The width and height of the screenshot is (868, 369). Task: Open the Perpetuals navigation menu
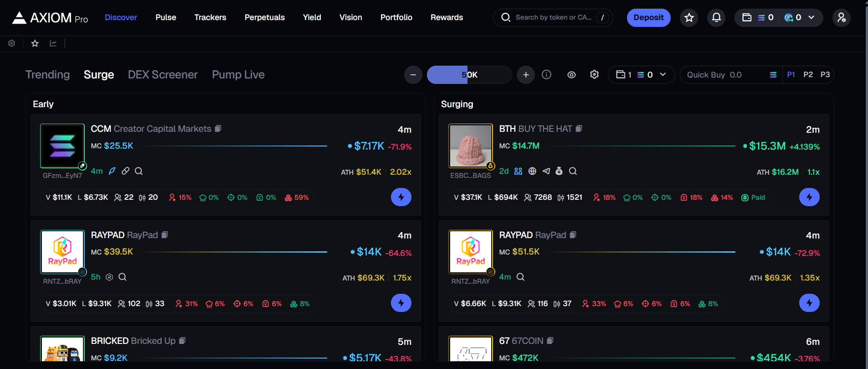pos(264,17)
